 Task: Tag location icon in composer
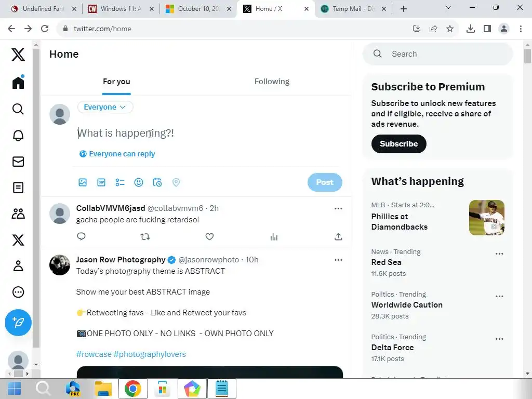176,182
